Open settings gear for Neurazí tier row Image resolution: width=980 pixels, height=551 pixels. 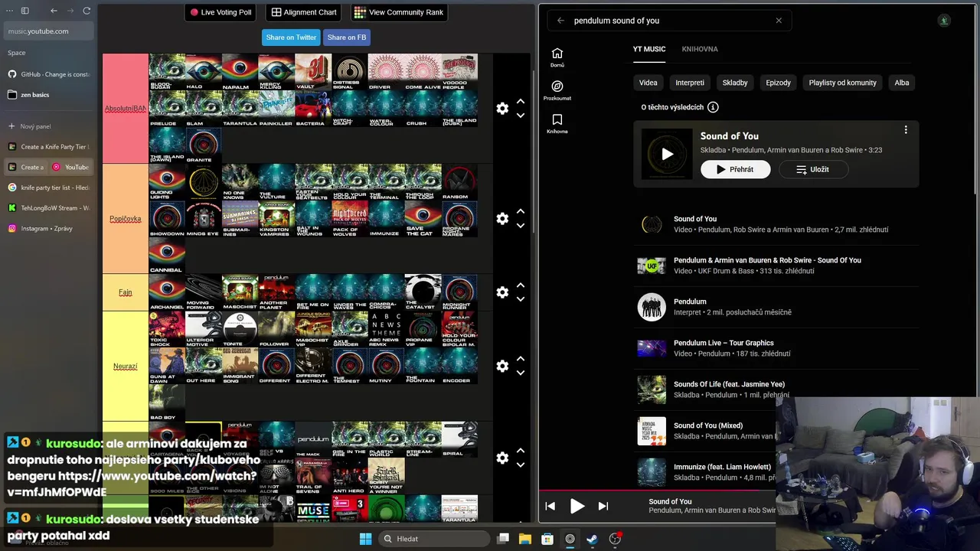[x=502, y=366]
